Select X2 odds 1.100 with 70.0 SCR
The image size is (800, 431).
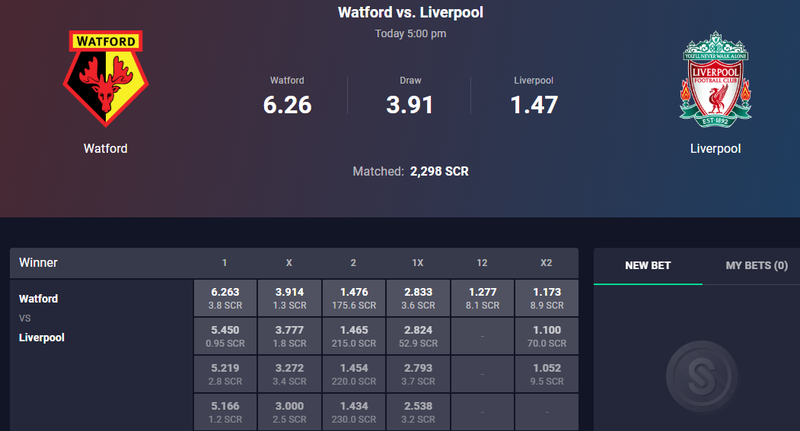[x=546, y=336]
